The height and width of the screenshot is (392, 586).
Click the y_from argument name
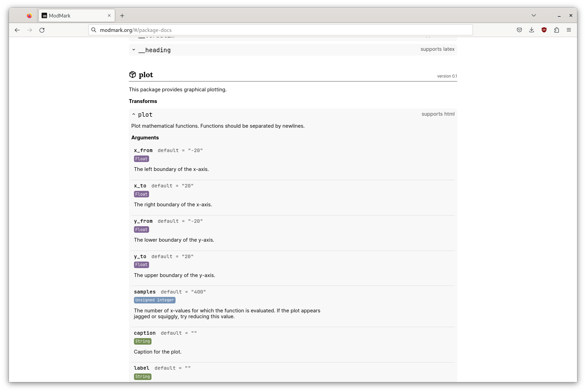[143, 221]
